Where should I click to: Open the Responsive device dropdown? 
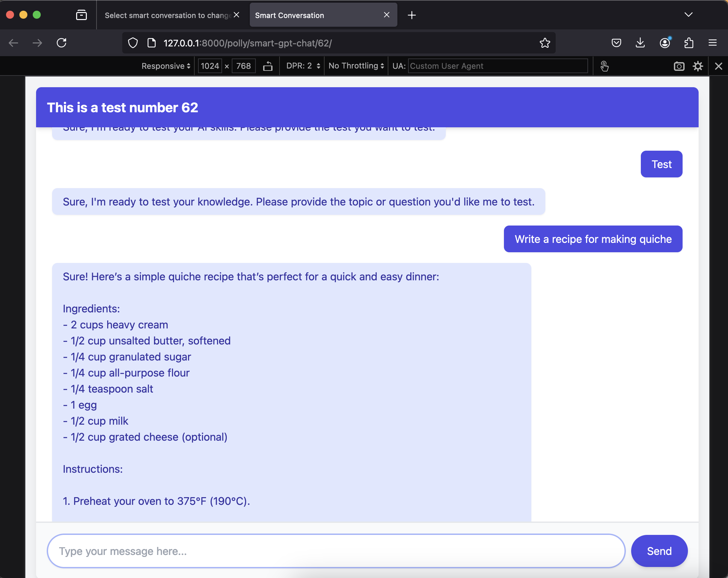[166, 66]
